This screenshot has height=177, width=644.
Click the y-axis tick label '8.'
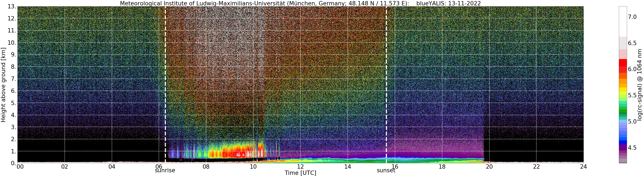point(14,67)
